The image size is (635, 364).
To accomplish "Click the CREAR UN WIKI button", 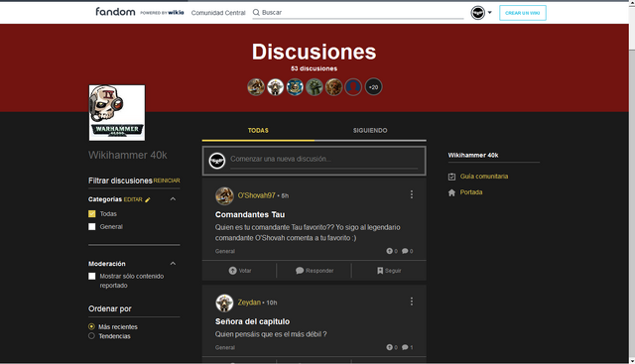I will [523, 13].
